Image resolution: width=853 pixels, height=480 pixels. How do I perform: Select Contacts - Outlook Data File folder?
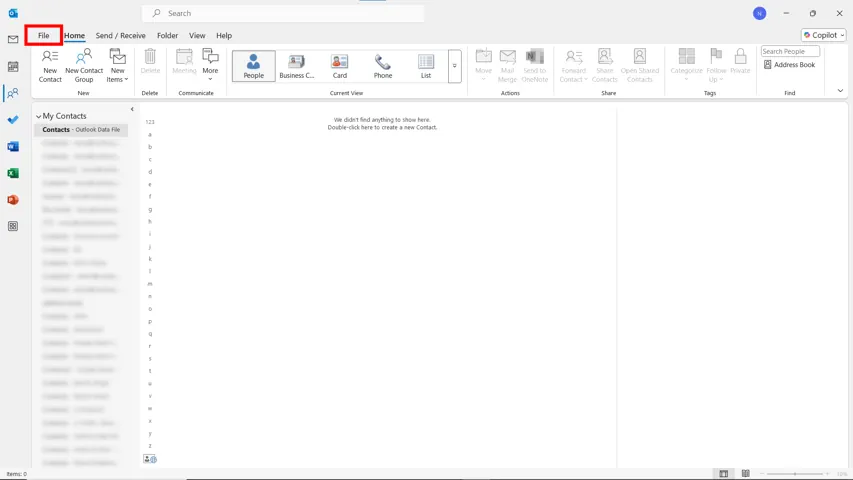[81, 130]
